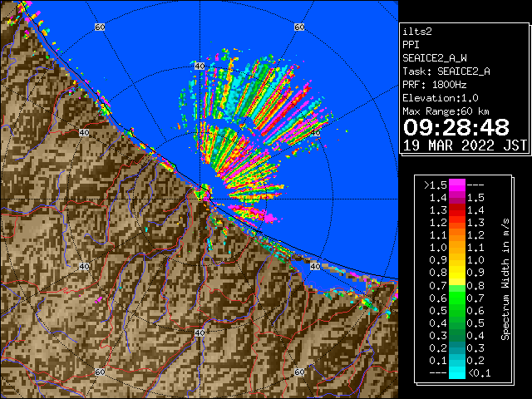Click the 'PRF: 1800Hz' line
This screenshot has width=532, height=399.
click(x=434, y=85)
